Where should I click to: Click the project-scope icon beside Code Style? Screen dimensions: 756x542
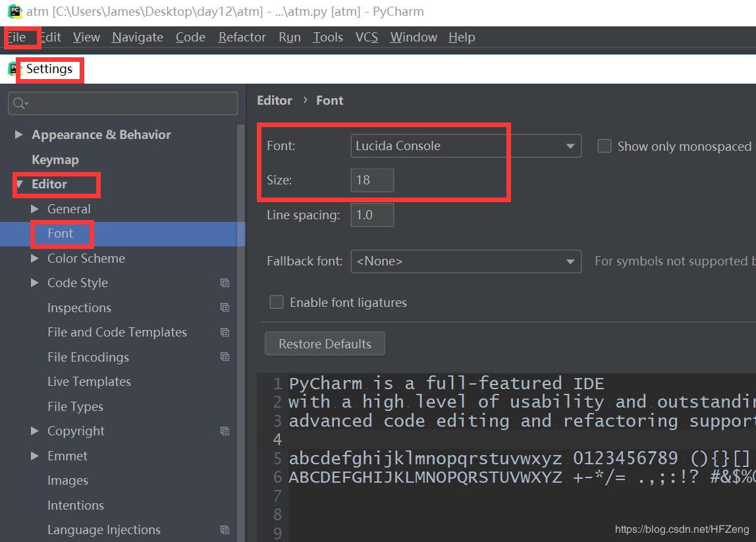[225, 283]
